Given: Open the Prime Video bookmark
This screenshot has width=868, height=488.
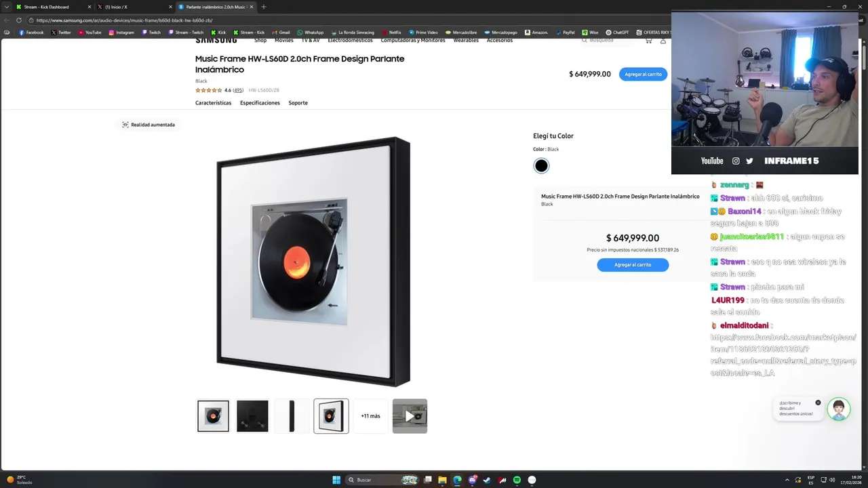Looking at the screenshot, I should (423, 33).
